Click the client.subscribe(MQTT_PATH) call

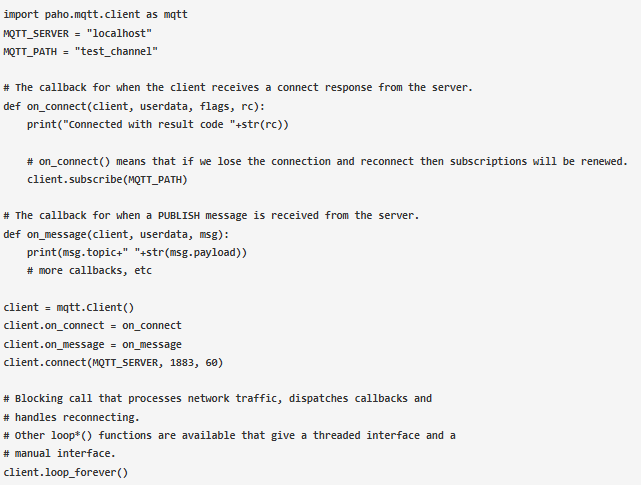pyautogui.click(x=107, y=179)
